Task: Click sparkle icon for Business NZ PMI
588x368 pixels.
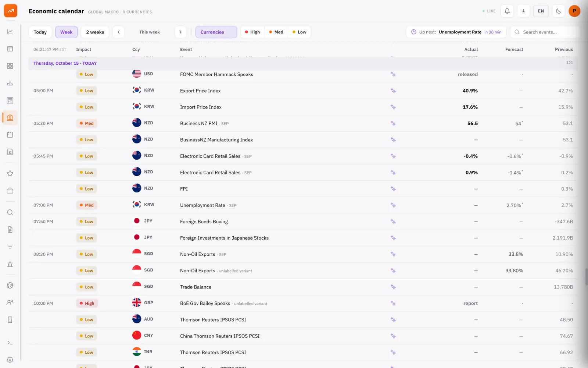Action: tap(393, 123)
